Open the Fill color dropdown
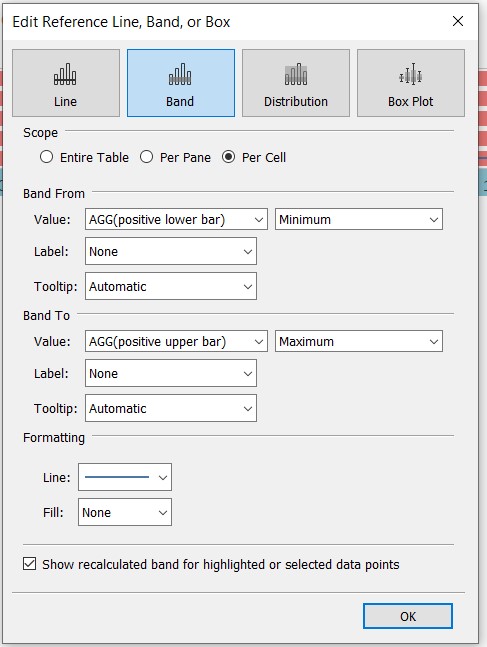Screen dimensions: 487x647 tap(125, 512)
